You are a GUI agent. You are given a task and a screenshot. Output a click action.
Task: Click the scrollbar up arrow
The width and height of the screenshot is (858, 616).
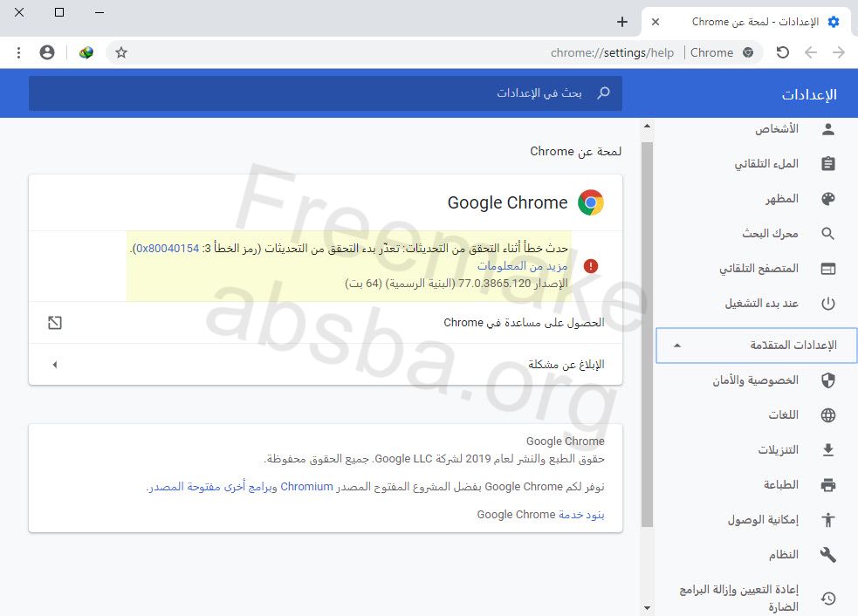coord(648,126)
